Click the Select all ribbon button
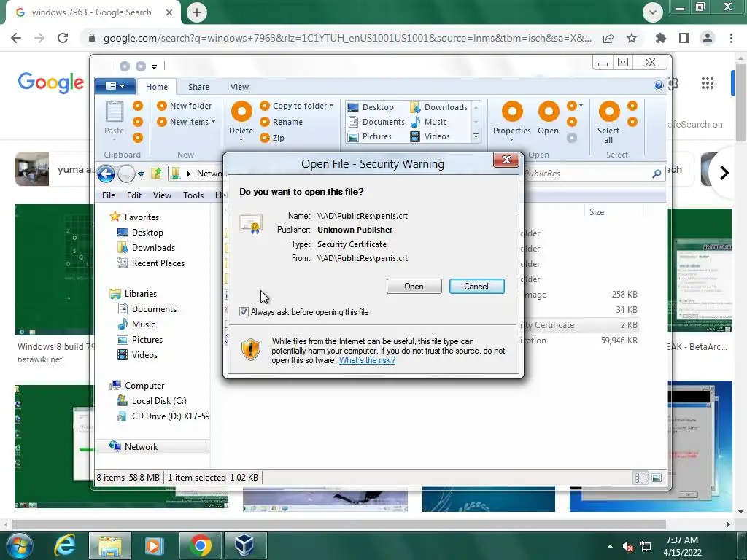This screenshot has height=560, width=747. point(608,122)
